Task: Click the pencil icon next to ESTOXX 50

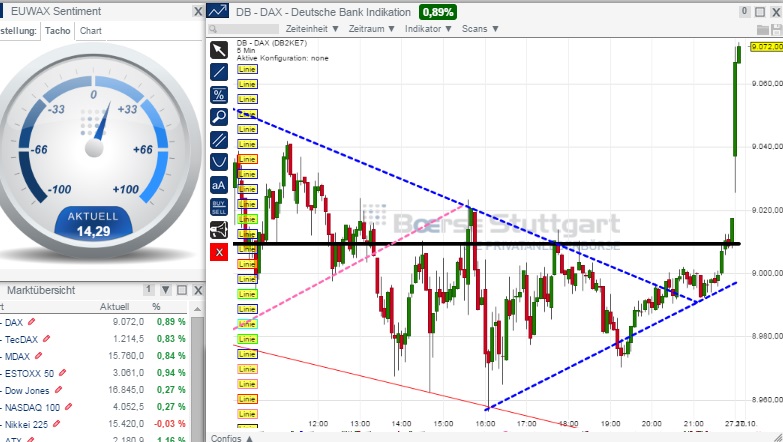Action: 62,373
